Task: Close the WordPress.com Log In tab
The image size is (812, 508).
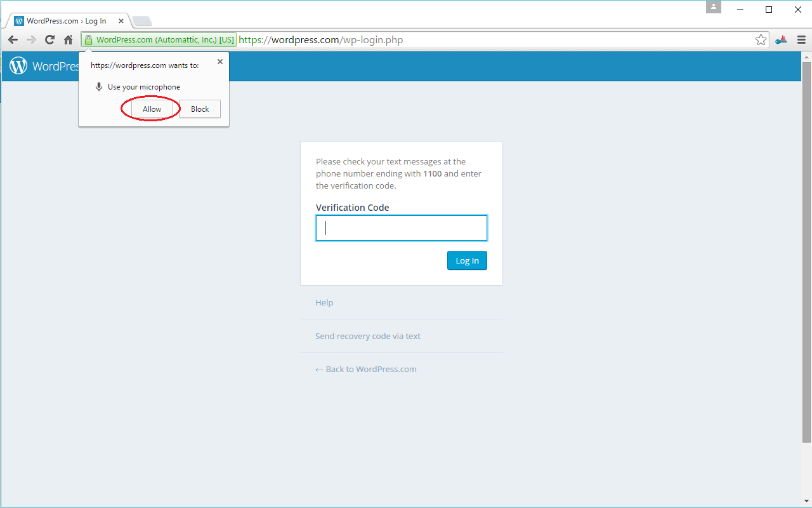Action: click(121, 21)
